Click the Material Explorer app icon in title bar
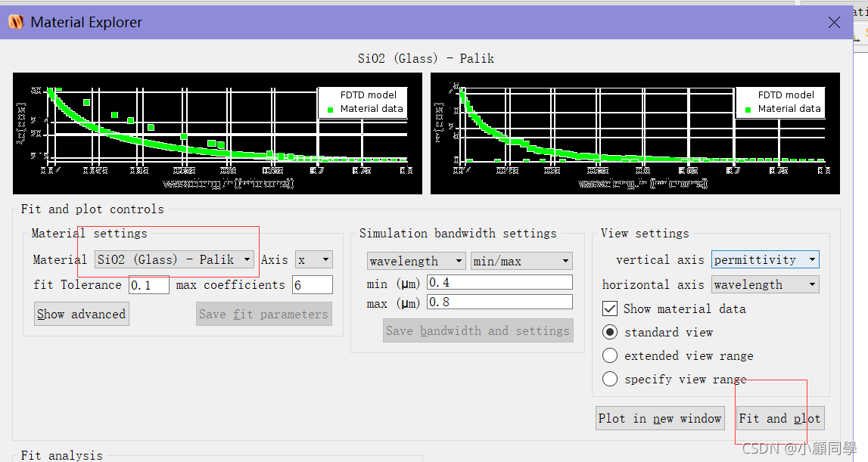The height and width of the screenshot is (462, 868). coord(16,22)
